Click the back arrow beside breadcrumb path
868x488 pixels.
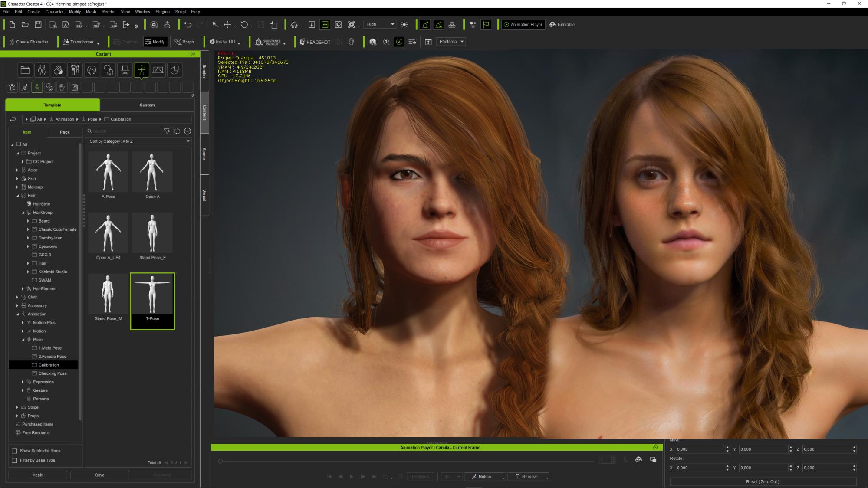coord(13,119)
